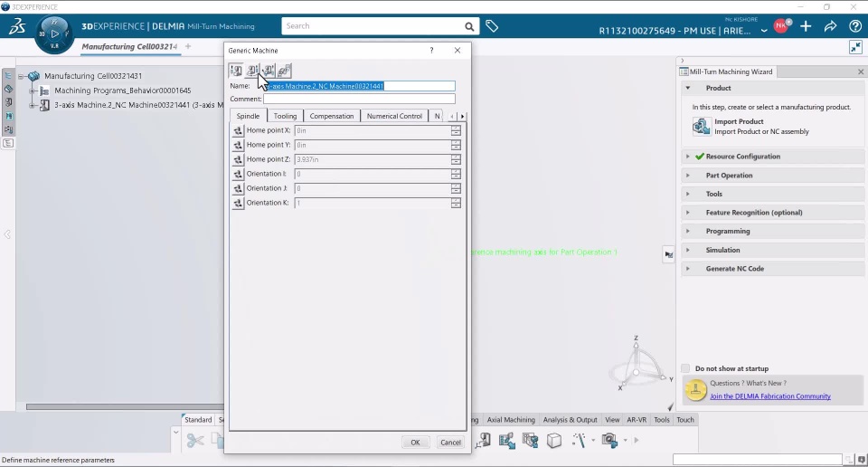Image resolution: width=868 pixels, height=467 pixels.
Task: Open the Axial Machining toolbar tab
Action: 511,420
